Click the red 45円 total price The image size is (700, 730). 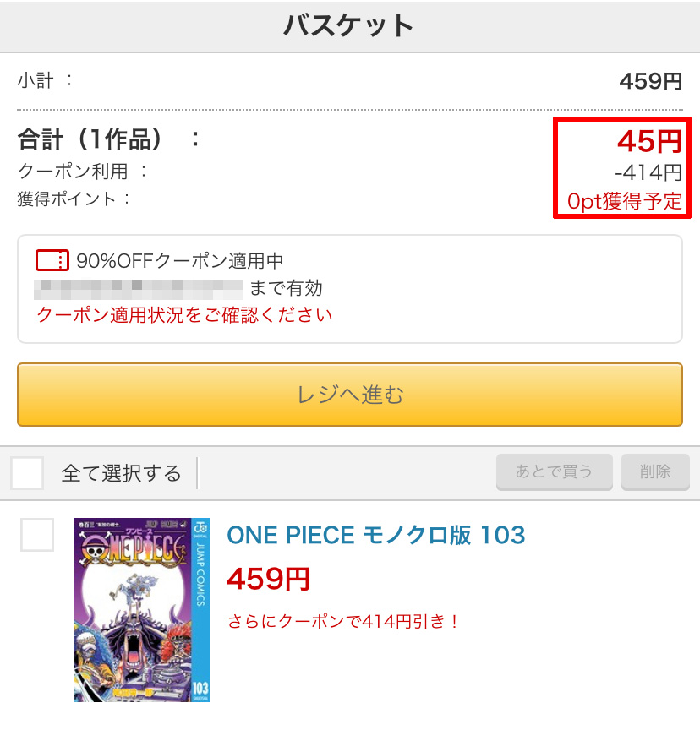650,141
